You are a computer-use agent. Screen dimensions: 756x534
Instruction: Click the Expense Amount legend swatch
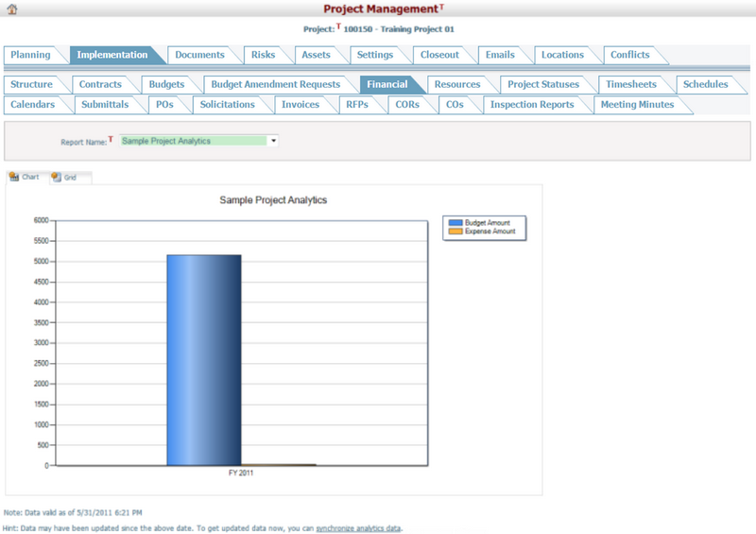[x=455, y=231]
